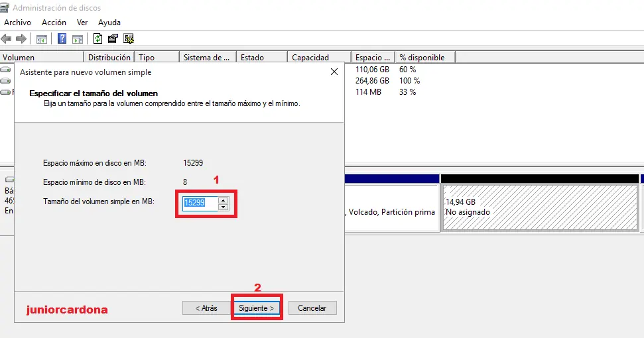Click the maximum disk space value 15299

click(193, 163)
